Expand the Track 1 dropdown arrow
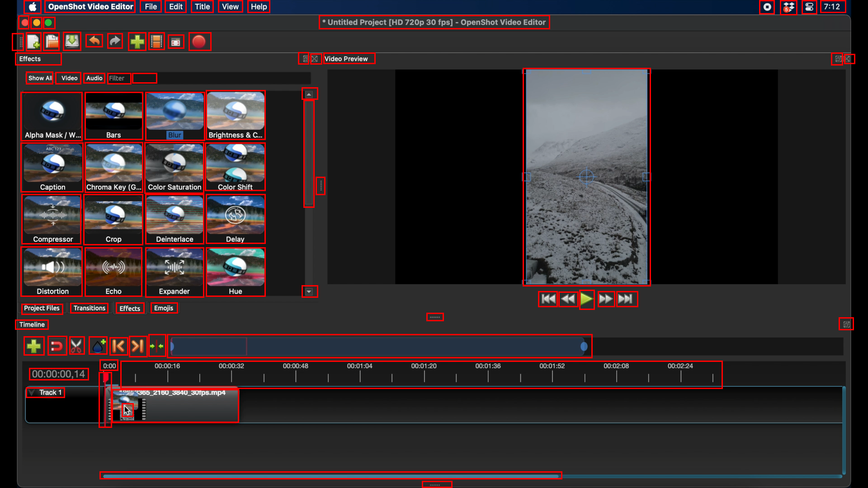The width and height of the screenshot is (868, 488). point(32,392)
